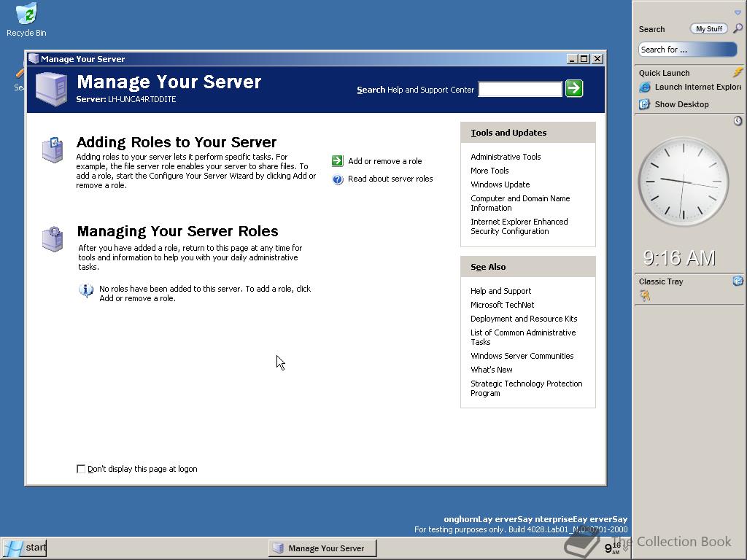The image size is (747, 560).
Task: Click the Adding Roles to Your Server icon
Action: tap(53, 150)
